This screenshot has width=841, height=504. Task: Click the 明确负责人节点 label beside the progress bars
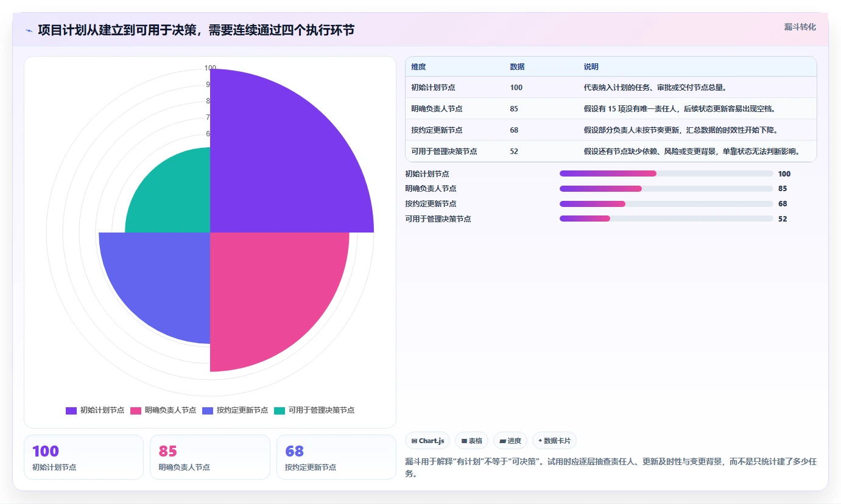coord(431,189)
